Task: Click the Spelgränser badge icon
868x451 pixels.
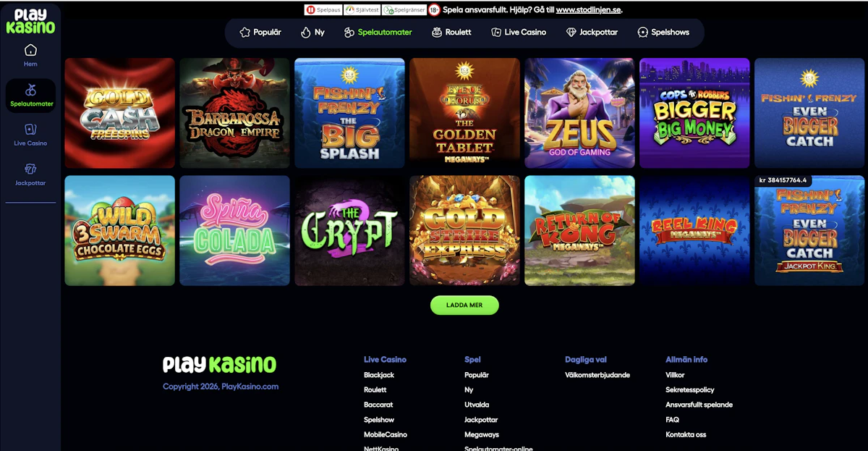Action: 404,10
